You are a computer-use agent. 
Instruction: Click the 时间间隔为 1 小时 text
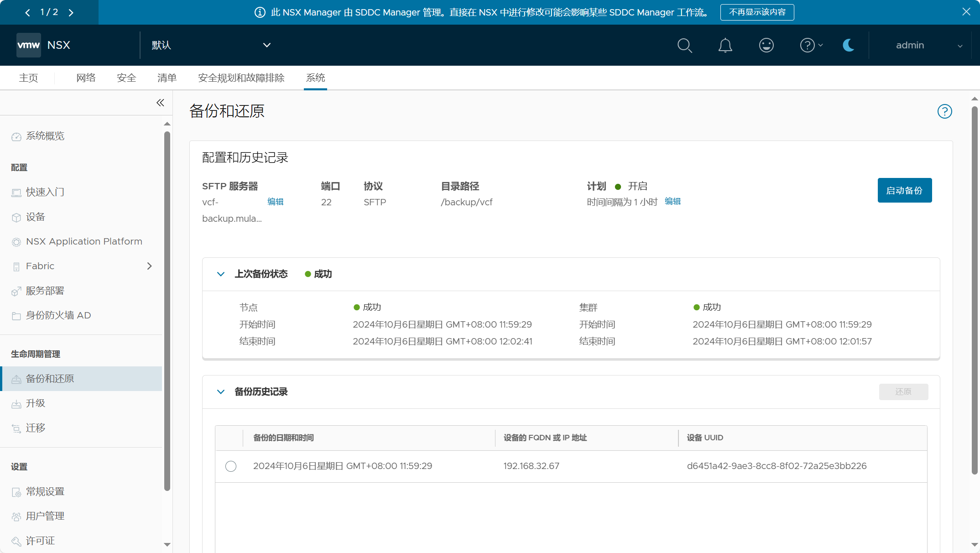[622, 202]
